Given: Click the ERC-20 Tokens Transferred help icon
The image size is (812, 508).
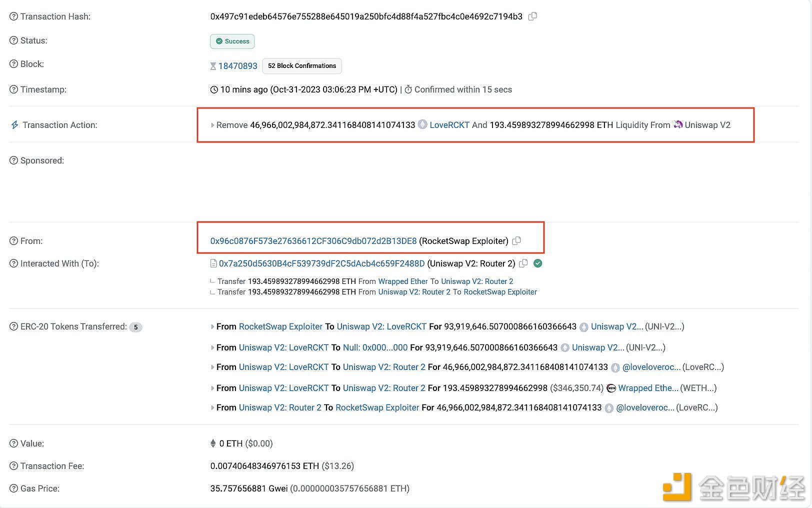Looking at the screenshot, I should click(x=13, y=326).
